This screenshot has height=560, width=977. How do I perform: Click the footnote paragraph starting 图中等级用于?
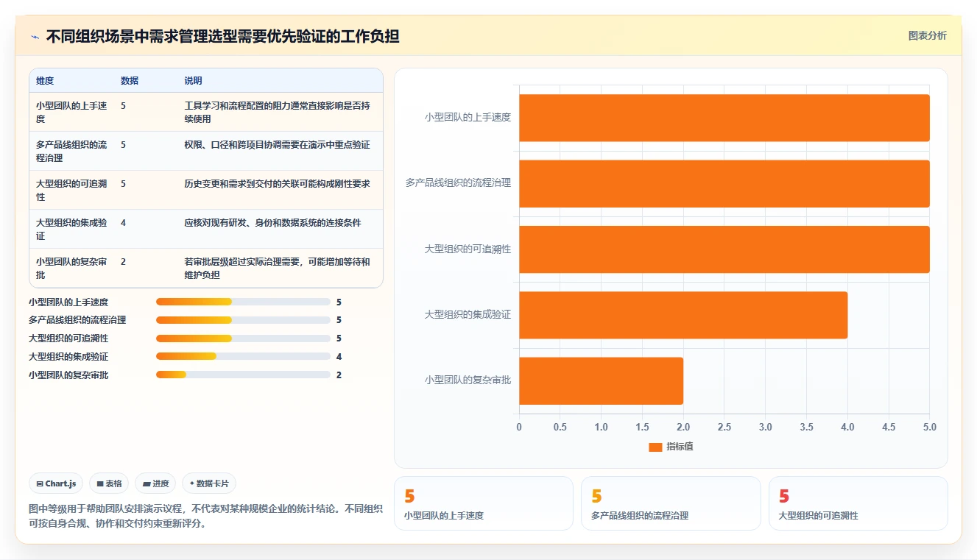205,517
